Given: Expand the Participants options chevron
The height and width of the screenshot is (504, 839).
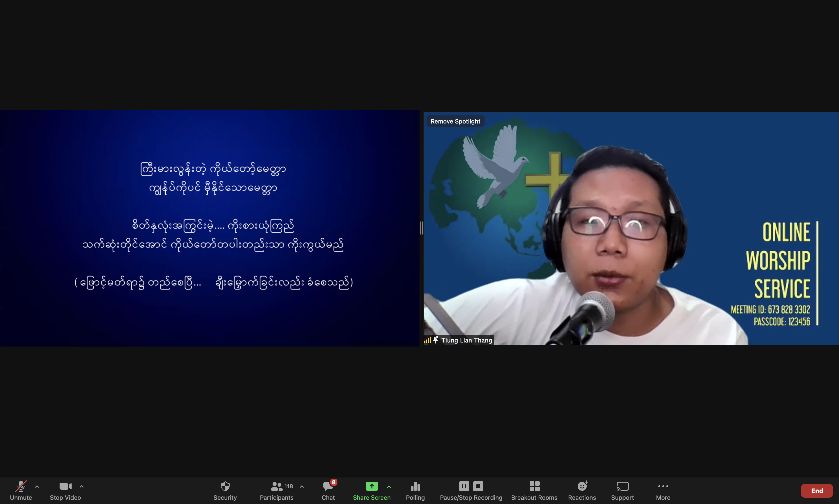Looking at the screenshot, I should coord(302,486).
